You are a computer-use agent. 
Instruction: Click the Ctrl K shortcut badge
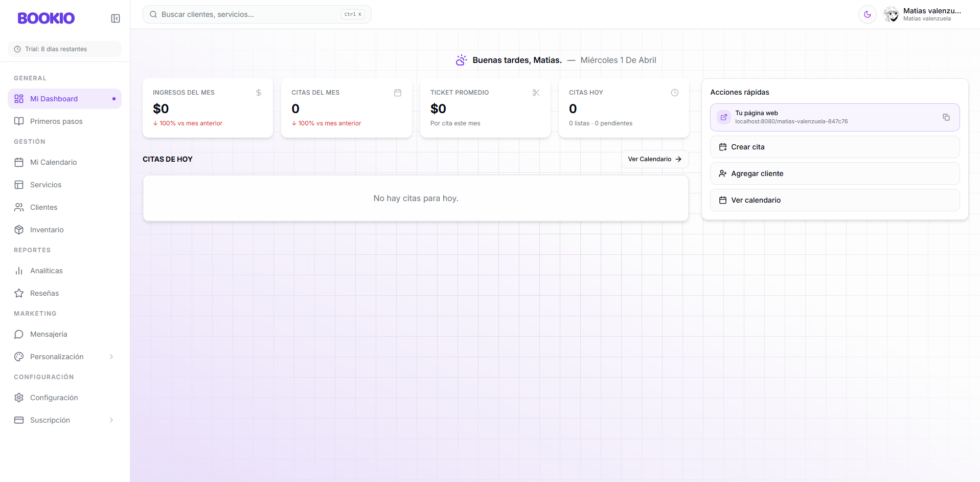[x=353, y=14]
